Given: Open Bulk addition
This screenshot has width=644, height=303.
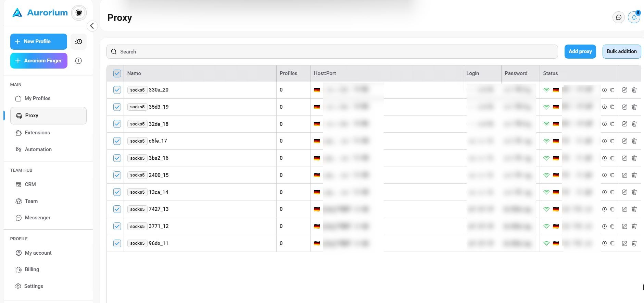Looking at the screenshot, I should 621,51.
